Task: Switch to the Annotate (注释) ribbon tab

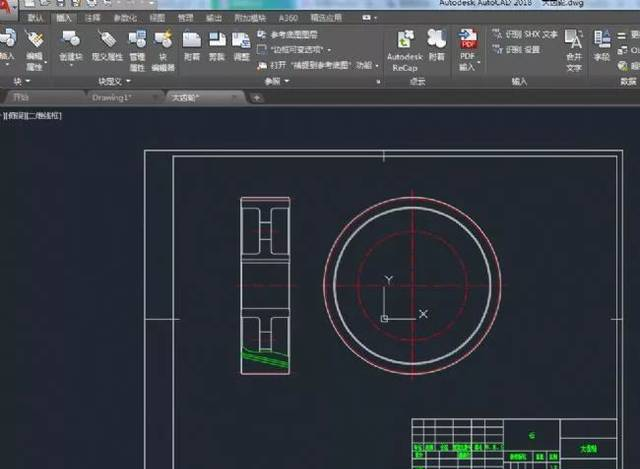Action: pyautogui.click(x=92, y=17)
